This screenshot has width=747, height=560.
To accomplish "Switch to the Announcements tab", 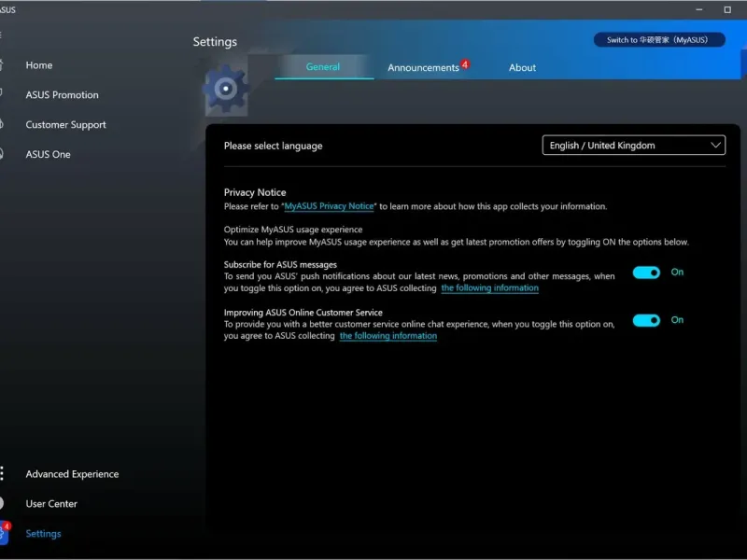I will click(423, 67).
